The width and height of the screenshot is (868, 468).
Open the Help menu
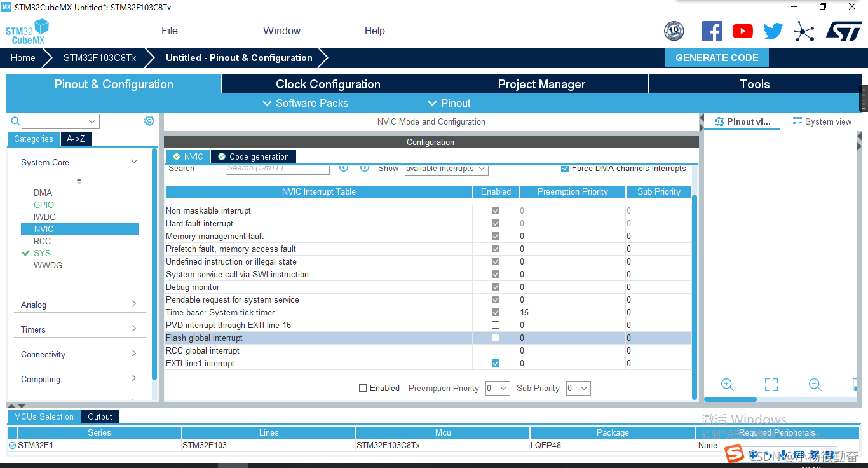tap(375, 31)
